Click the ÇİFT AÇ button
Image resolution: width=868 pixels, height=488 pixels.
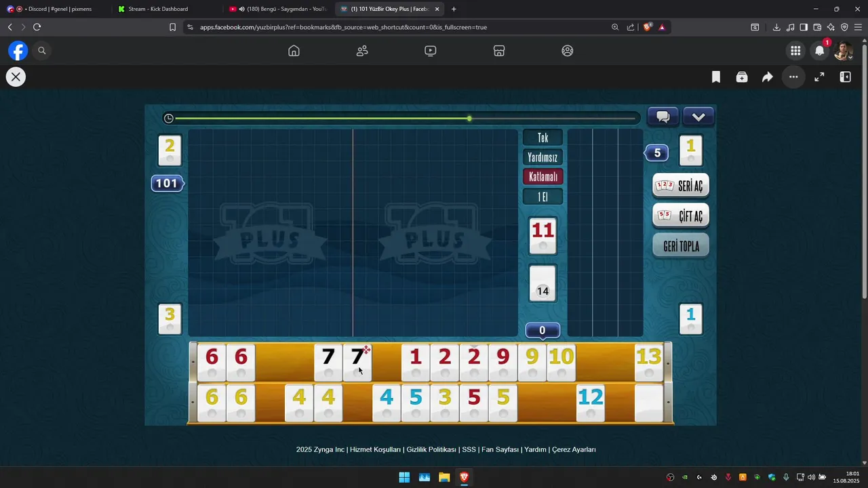tap(680, 216)
